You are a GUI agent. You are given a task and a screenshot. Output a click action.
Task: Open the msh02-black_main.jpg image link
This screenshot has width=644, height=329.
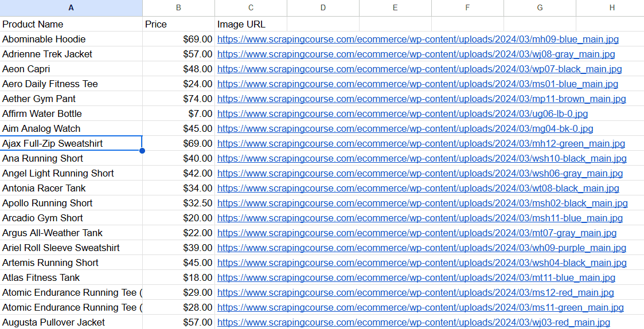tap(422, 203)
